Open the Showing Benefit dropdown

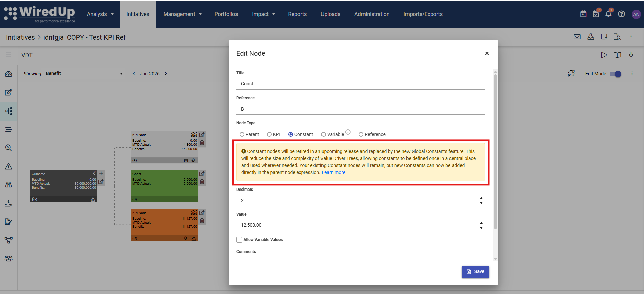pyautogui.click(x=84, y=74)
